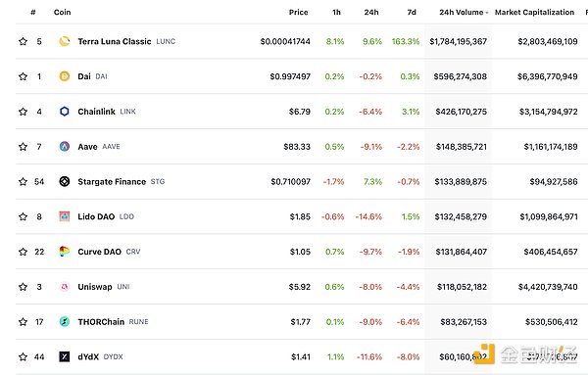Sort by 1h change column header
Viewport: 588px width, 375px height.
click(337, 13)
